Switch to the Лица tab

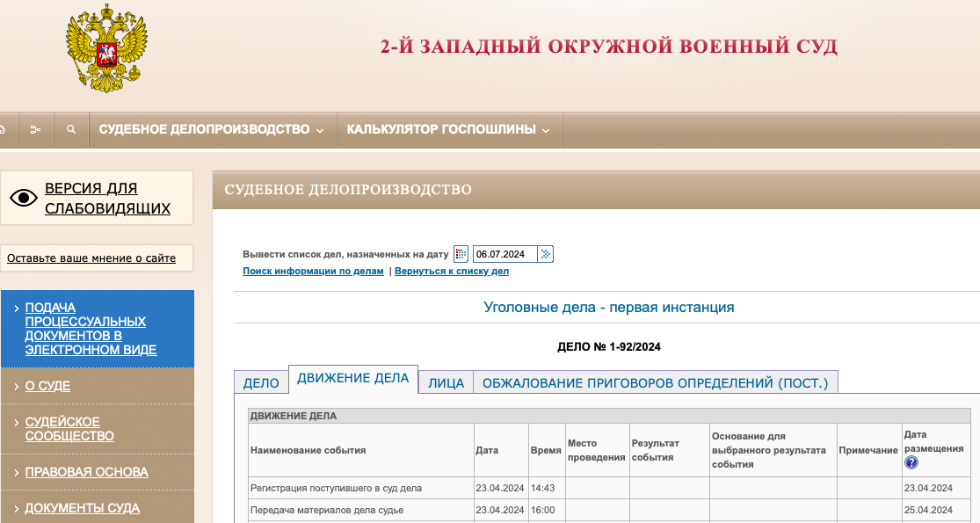[446, 382]
